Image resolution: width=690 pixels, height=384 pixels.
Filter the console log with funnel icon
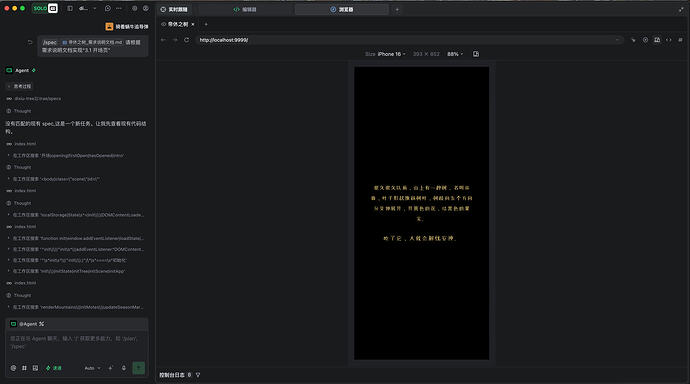[x=198, y=375]
